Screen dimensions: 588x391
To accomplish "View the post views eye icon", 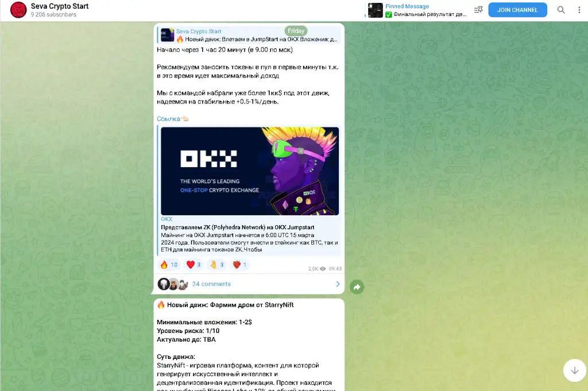I will 323,269.
